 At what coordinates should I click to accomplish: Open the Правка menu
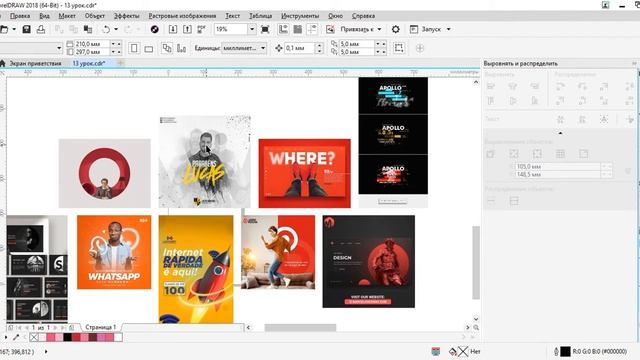click(20, 16)
